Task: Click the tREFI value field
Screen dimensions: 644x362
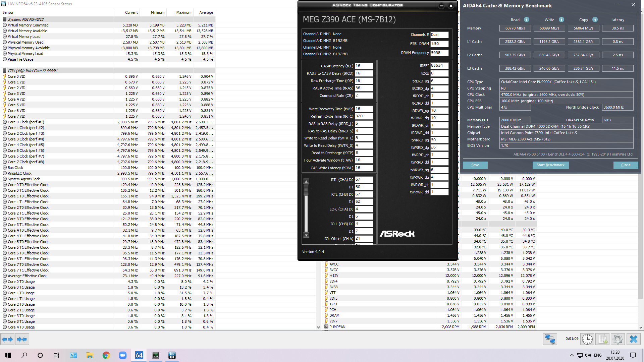Action: (439, 66)
